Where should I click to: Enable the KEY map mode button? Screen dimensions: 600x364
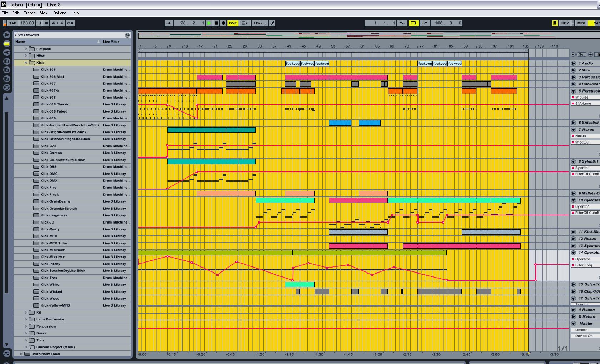(565, 23)
